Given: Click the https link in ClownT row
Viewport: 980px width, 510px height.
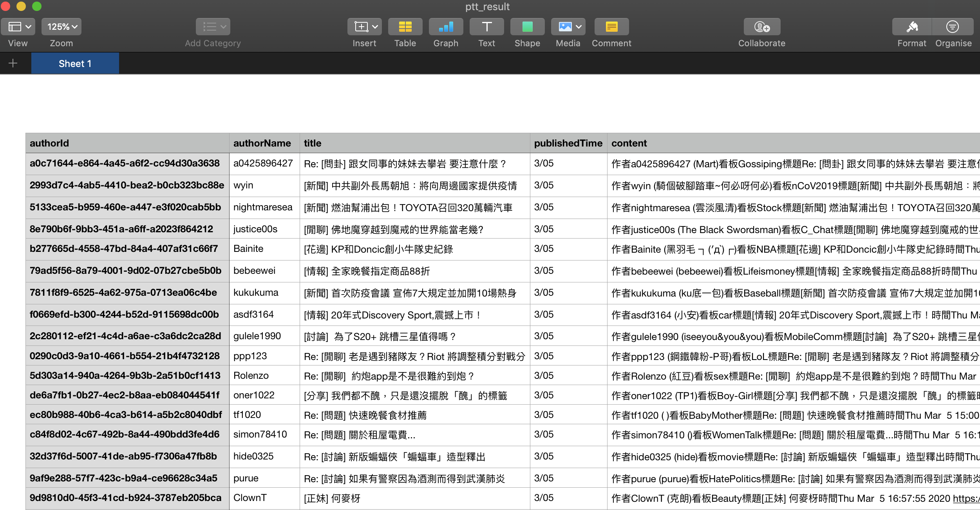Looking at the screenshot, I should click(966, 498).
